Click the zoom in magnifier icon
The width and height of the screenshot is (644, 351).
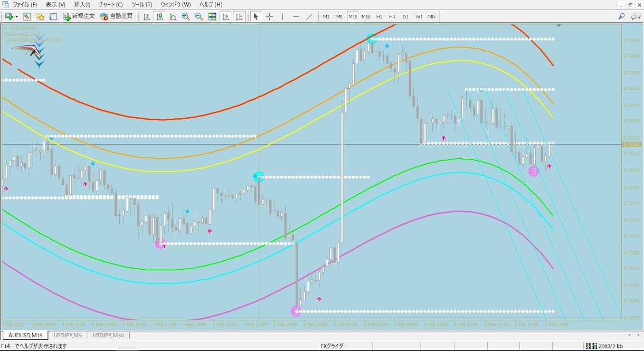(186, 16)
